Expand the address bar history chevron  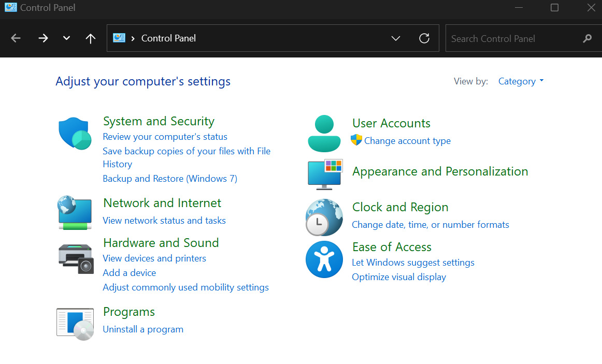tap(396, 38)
